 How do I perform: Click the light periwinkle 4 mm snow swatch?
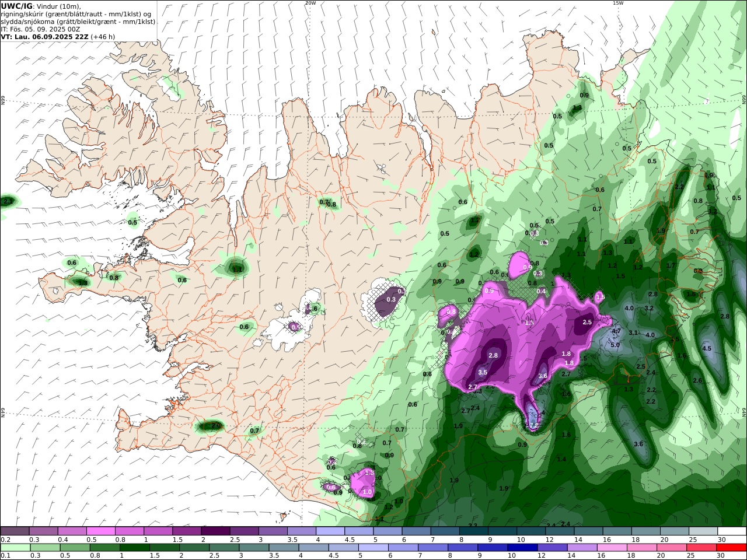coord(330,531)
